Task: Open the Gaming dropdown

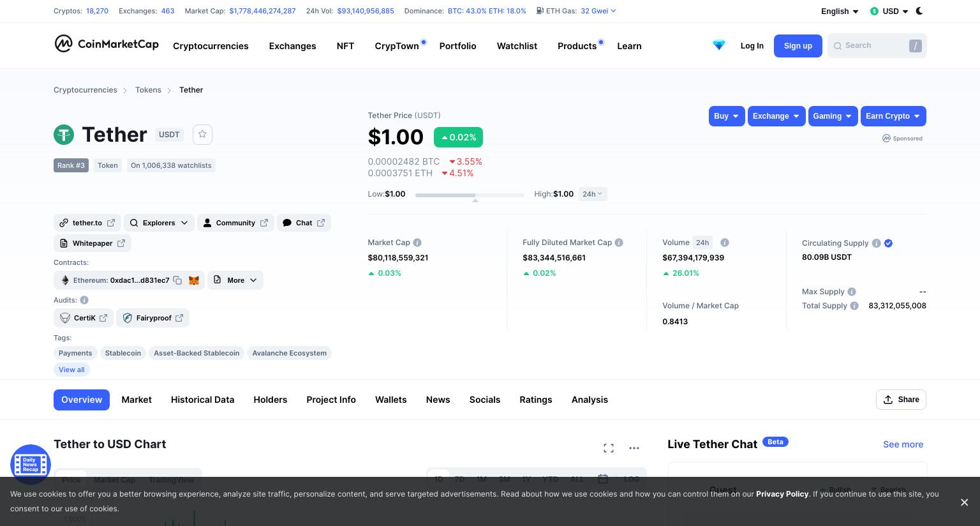Action: pos(833,116)
